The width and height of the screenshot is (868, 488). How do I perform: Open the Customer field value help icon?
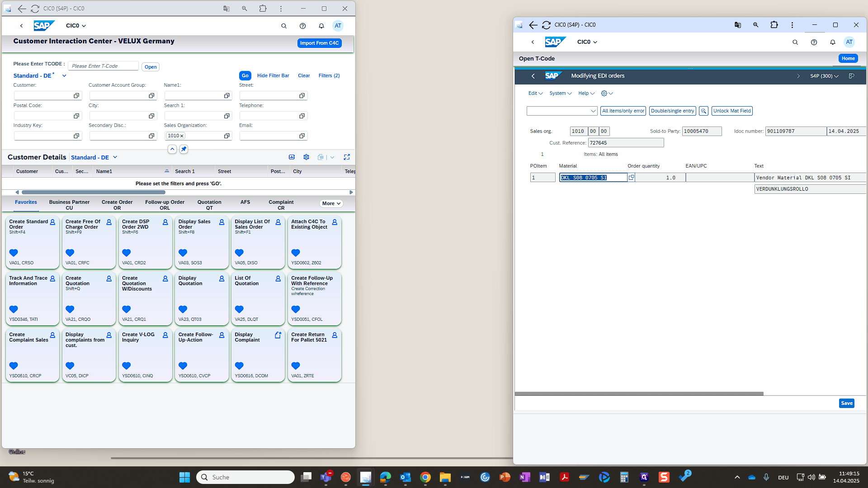pyautogui.click(x=76, y=96)
